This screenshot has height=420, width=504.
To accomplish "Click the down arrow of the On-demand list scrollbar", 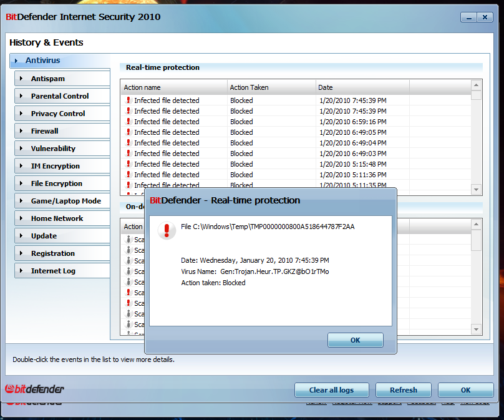I will [476, 329].
